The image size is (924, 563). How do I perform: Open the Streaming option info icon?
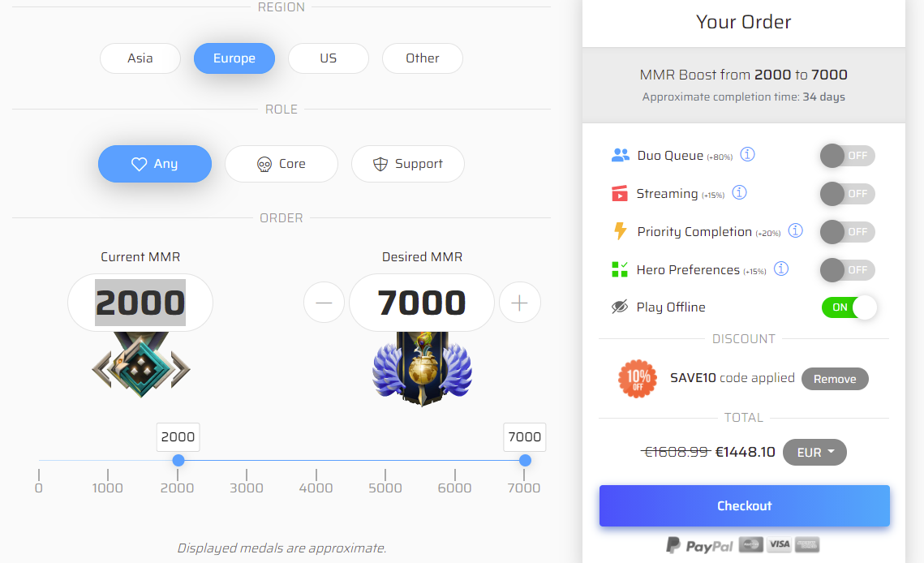739,192
